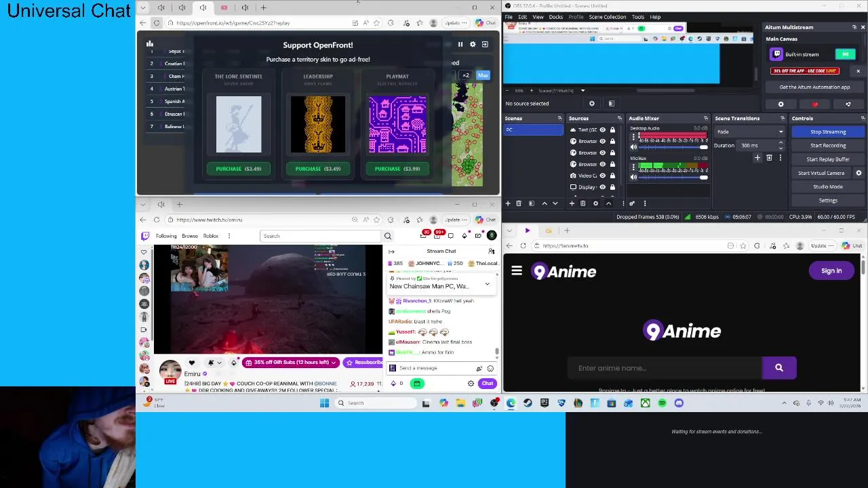This screenshot has width=868, height=488.
Task: Click the Twitch search magnifier button
Action: (388, 236)
